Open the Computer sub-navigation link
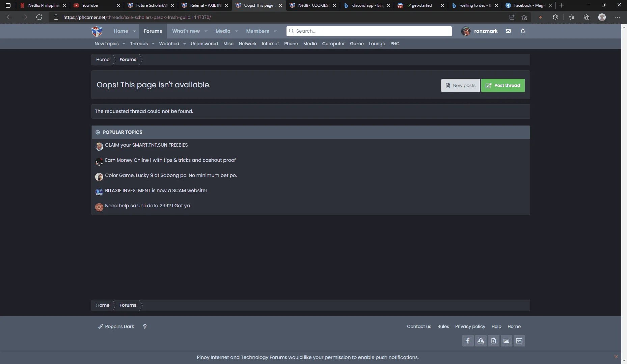Image resolution: width=627 pixels, height=364 pixels. coord(333,43)
